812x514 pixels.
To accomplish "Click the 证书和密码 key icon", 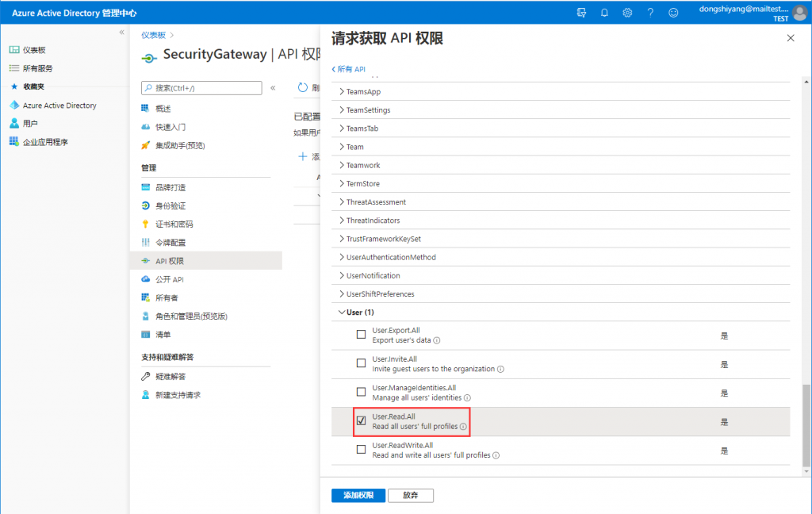I will click(x=146, y=224).
